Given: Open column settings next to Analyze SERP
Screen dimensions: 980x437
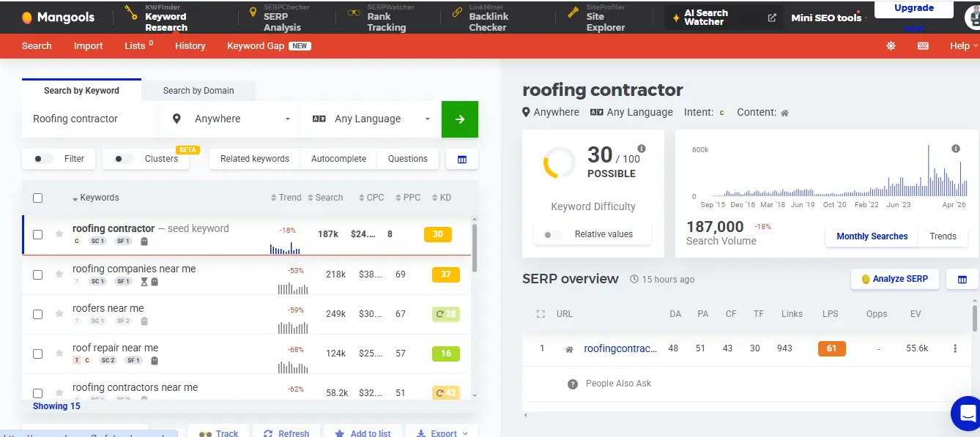Looking at the screenshot, I should (x=962, y=279).
